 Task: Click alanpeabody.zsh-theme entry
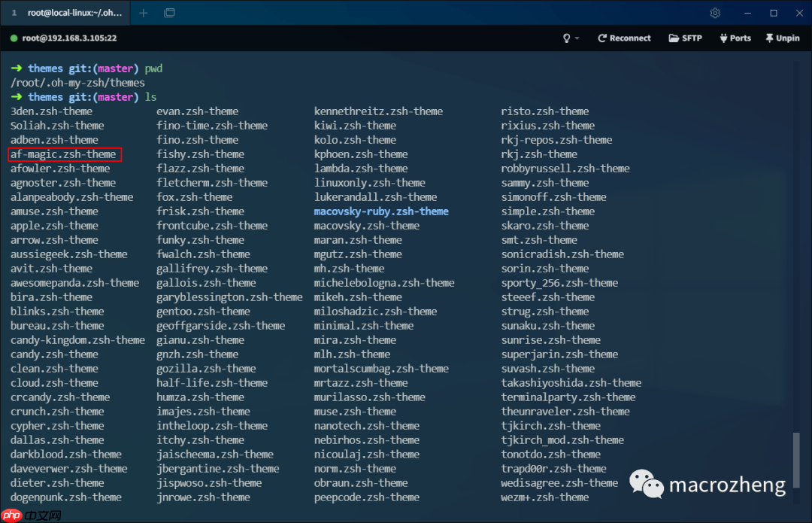coord(71,197)
